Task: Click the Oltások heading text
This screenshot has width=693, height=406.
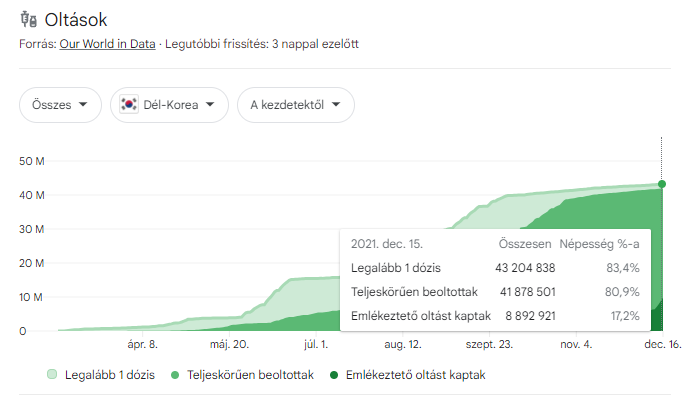Action: pyautogui.click(x=76, y=19)
